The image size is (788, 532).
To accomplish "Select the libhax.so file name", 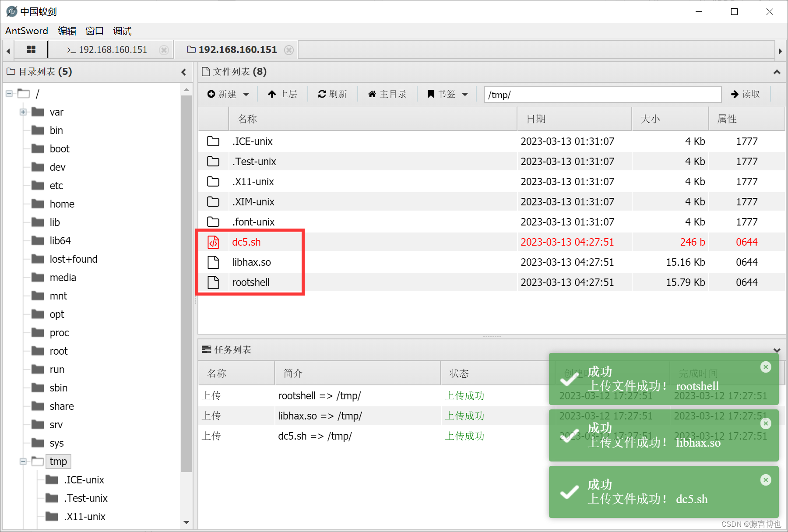I will pyautogui.click(x=252, y=262).
